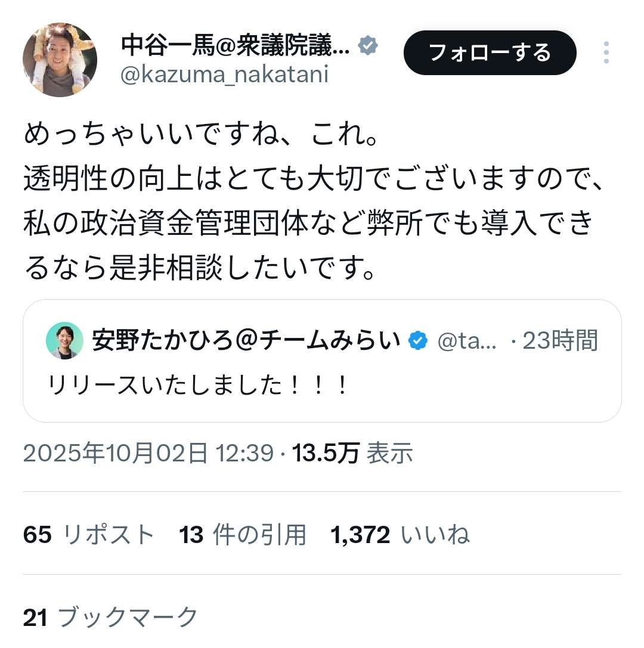Open 中谷一馬's profile avatar photo
Screen dimensions: 644x648
[x=60, y=60]
